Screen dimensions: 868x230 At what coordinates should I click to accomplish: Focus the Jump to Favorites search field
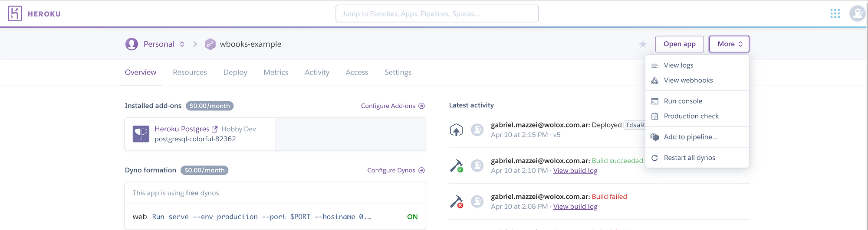point(437,13)
